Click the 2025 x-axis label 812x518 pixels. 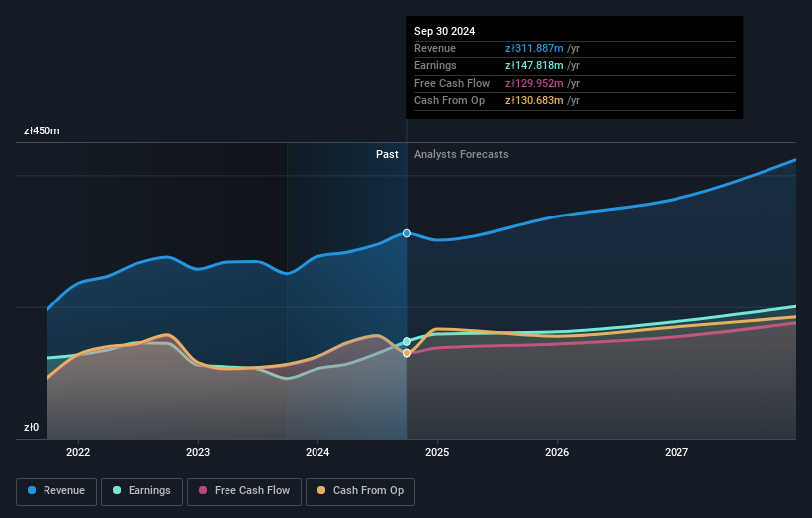pyautogui.click(x=437, y=453)
